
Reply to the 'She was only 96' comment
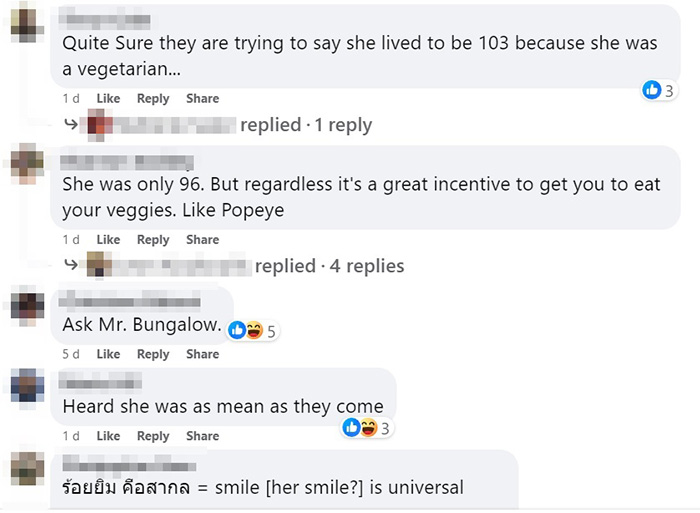(153, 240)
